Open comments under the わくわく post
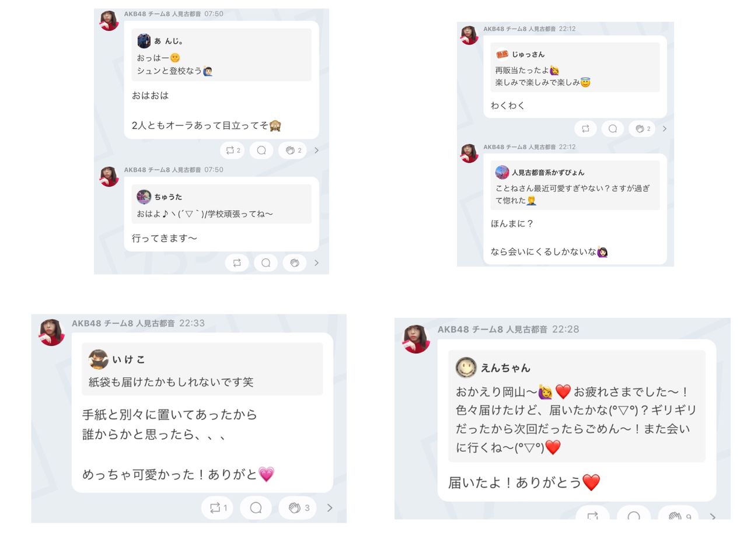747x560 pixels. [613, 129]
